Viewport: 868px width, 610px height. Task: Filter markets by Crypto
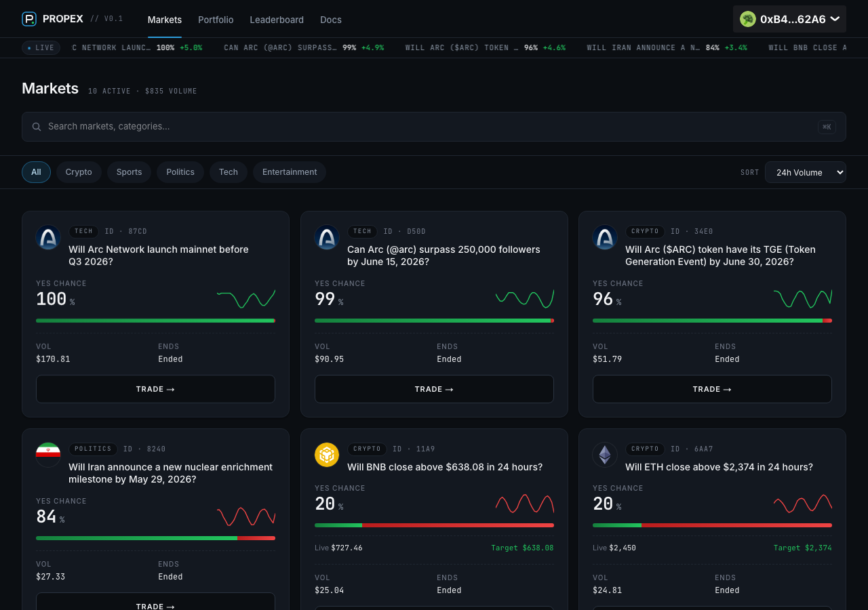79,172
